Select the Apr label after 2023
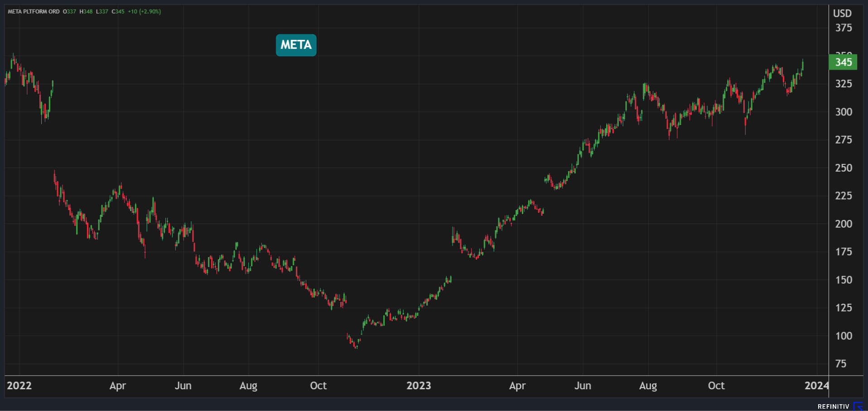868x411 pixels. [517, 386]
